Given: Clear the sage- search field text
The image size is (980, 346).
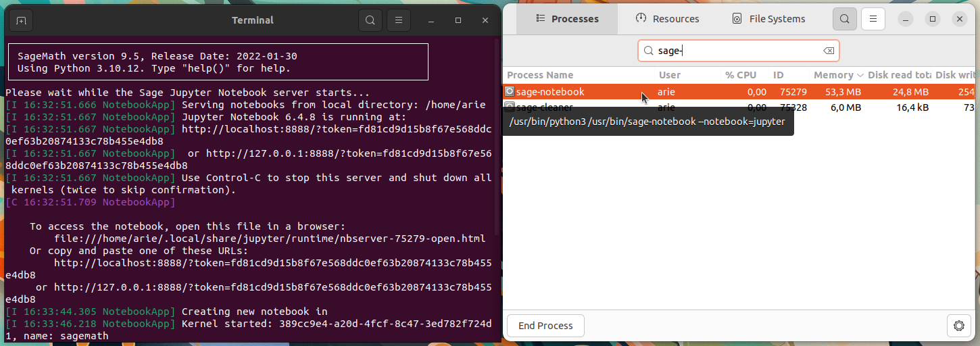Looking at the screenshot, I should pyautogui.click(x=828, y=51).
